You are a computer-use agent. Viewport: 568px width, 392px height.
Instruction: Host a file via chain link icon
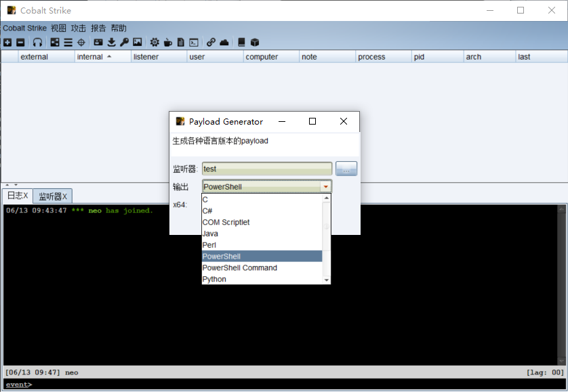click(x=211, y=43)
